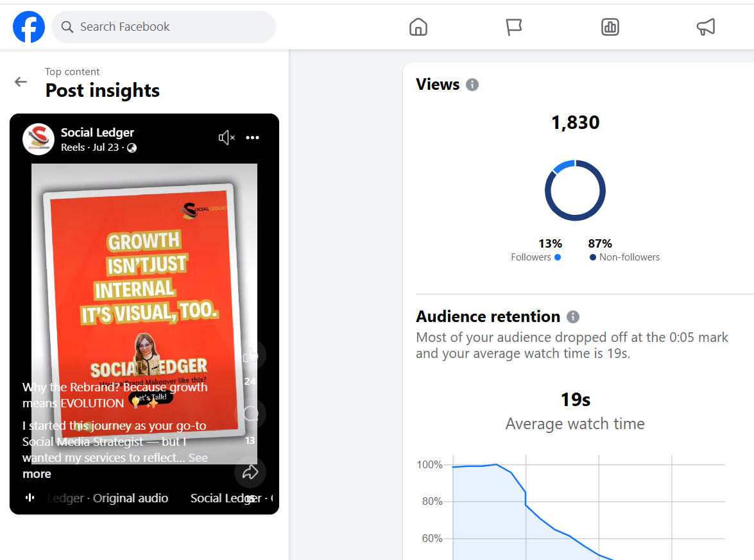Click the views donut chart

click(x=575, y=191)
